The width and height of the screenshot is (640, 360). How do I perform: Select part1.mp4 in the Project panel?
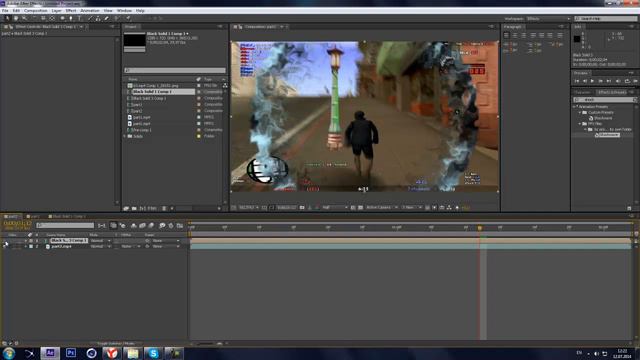(142, 117)
